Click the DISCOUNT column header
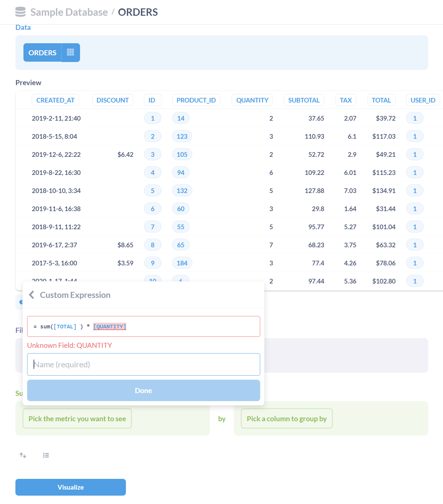 click(x=113, y=100)
